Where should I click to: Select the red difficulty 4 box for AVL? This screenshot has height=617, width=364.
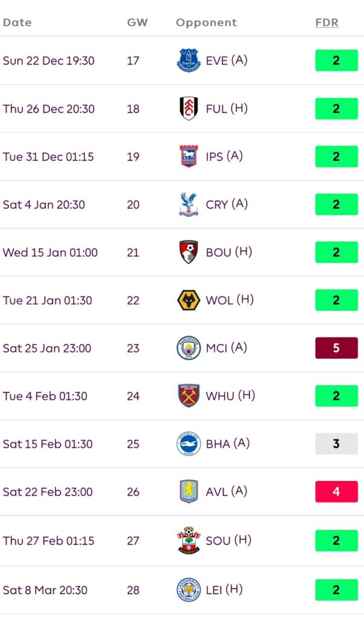(336, 492)
